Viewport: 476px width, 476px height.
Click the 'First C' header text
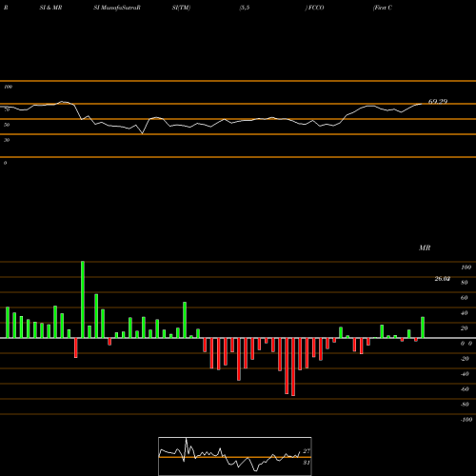(x=383, y=8)
